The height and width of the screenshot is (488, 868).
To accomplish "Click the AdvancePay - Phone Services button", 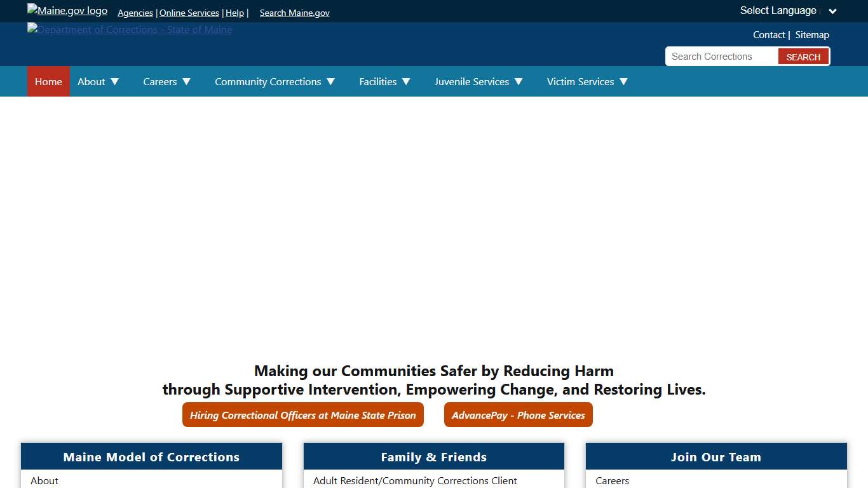I will (x=518, y=415).
